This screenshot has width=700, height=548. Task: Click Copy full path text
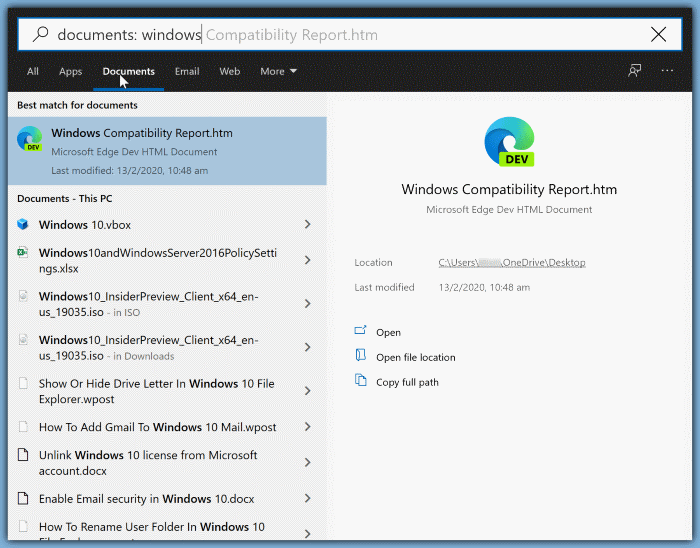(x=407, y=382)
